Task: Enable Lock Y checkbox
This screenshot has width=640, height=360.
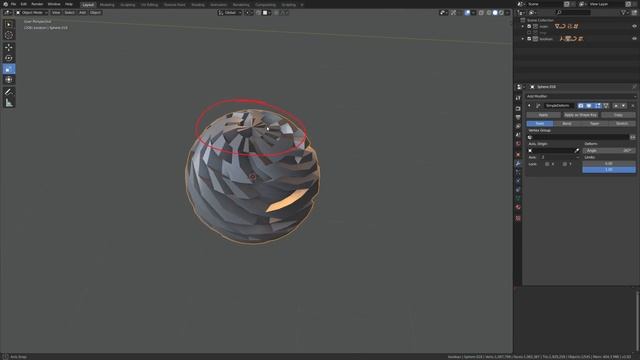Action: (x=564, y=164)
